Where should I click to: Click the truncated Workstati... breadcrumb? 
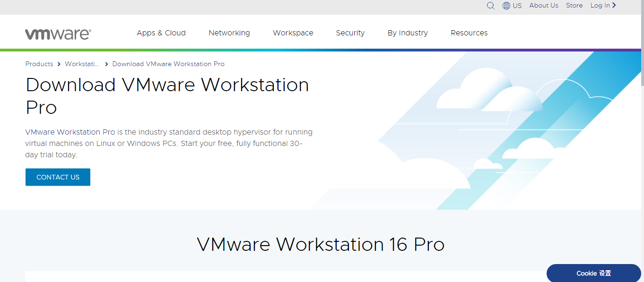[82, 64]
